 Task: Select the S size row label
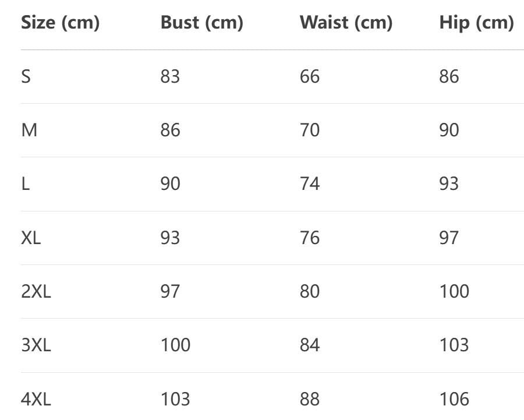[x=26, y=76]
